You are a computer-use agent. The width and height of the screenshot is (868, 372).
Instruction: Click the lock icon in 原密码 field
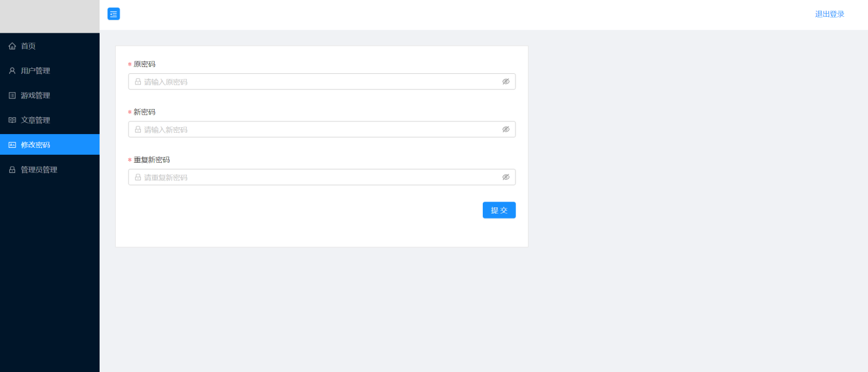(x=138, y=81)
